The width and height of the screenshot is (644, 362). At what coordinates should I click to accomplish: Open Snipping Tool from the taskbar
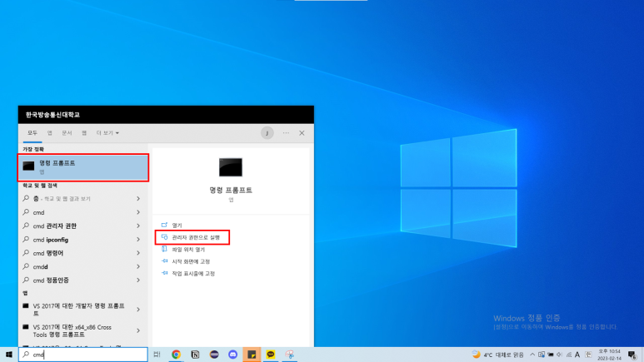290,355
